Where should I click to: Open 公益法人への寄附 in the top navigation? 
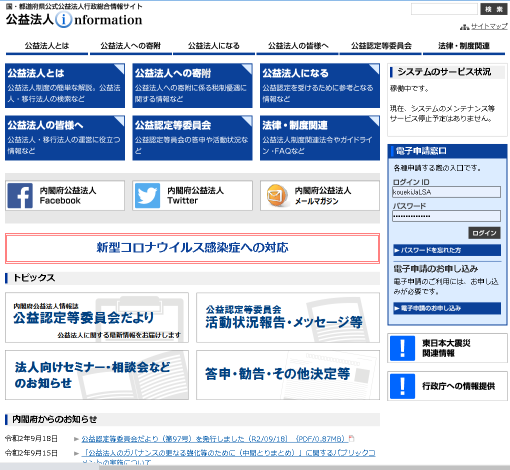pyautogui.click(x=130, y=46)
